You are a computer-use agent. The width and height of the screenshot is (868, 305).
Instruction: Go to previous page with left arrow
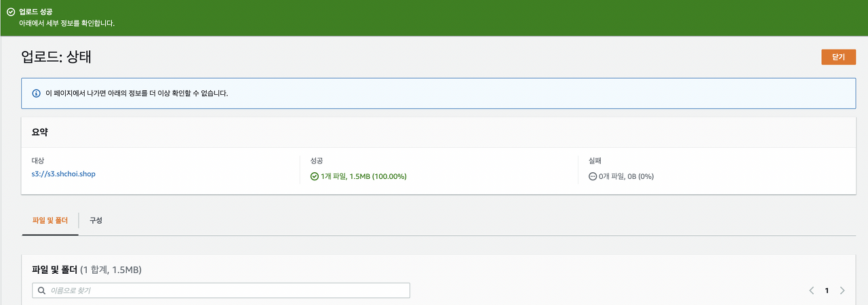812,290
